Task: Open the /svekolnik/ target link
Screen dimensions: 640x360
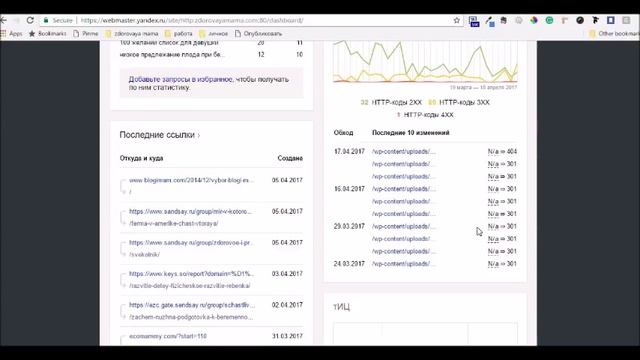Action: click(x=144, y=254)
